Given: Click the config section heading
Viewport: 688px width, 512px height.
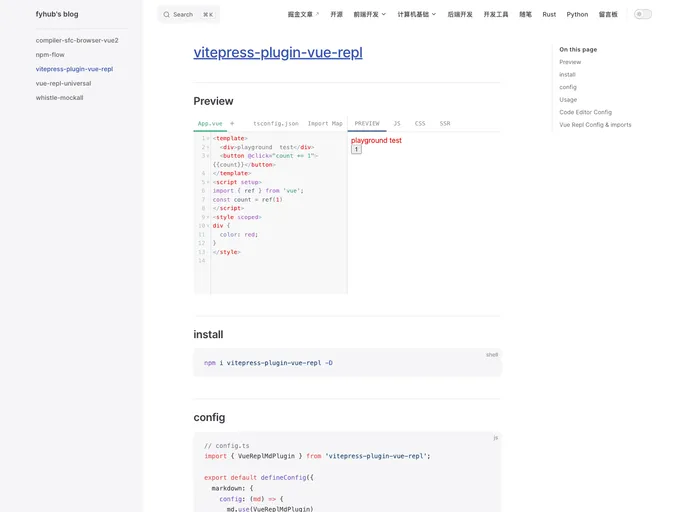Looking at the screenshot, I should (x=209, y=417).
